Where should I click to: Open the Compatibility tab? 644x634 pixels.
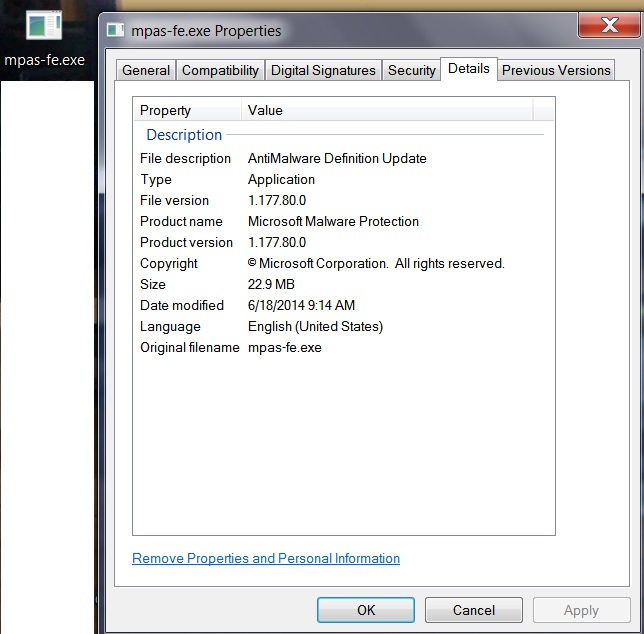(220, 70)
